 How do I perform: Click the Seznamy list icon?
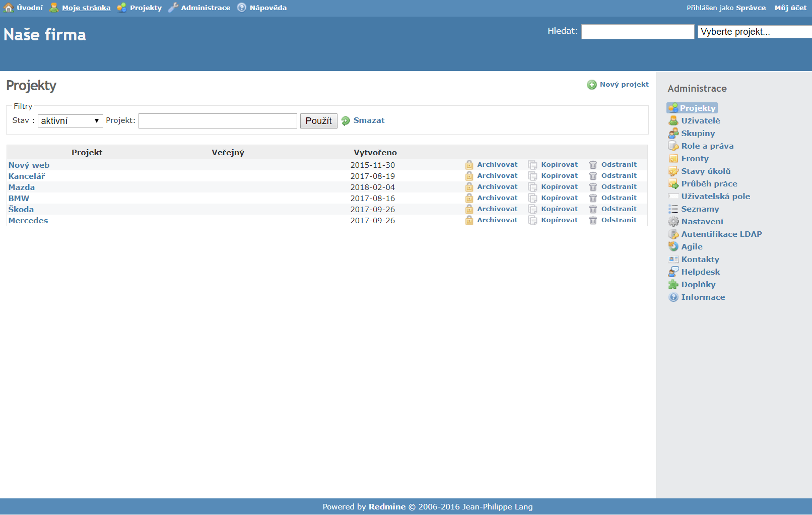[x=673, y=209]
